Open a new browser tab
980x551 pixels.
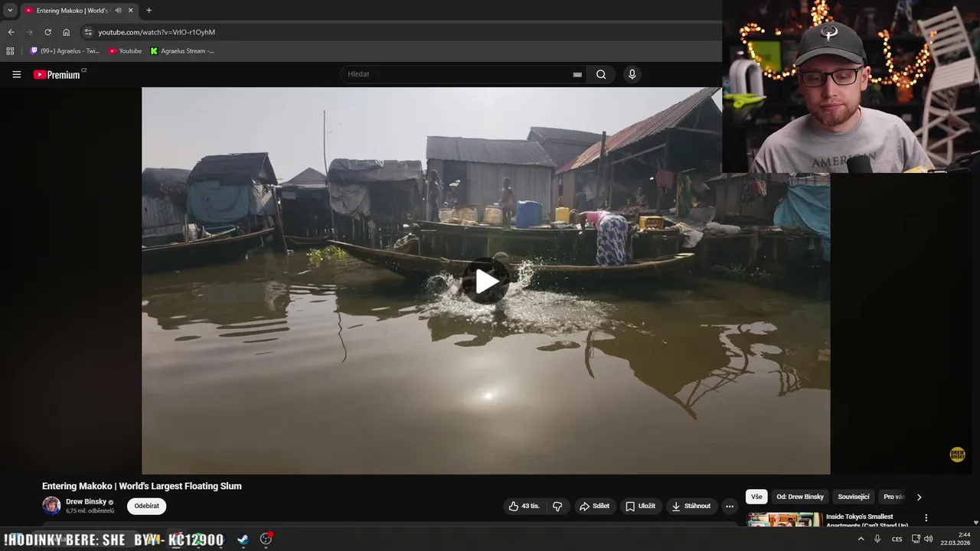[149, 11]
